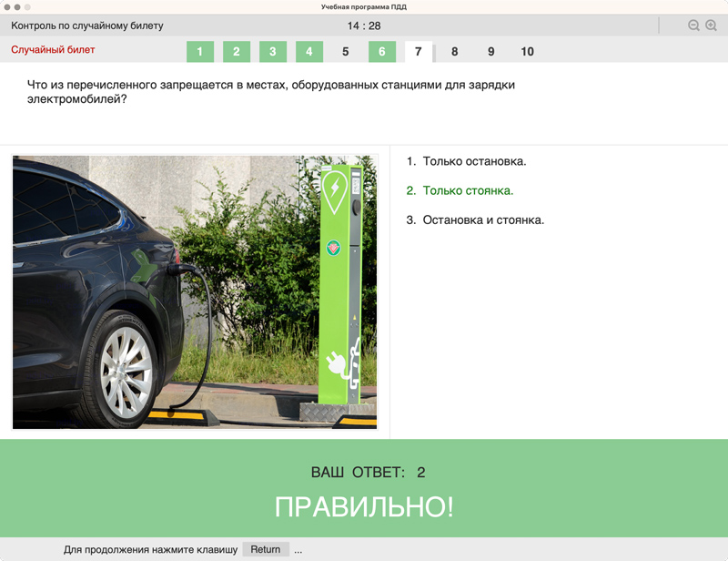Click the electric car charging photo
Screen dimensions: 728x561
195,292
